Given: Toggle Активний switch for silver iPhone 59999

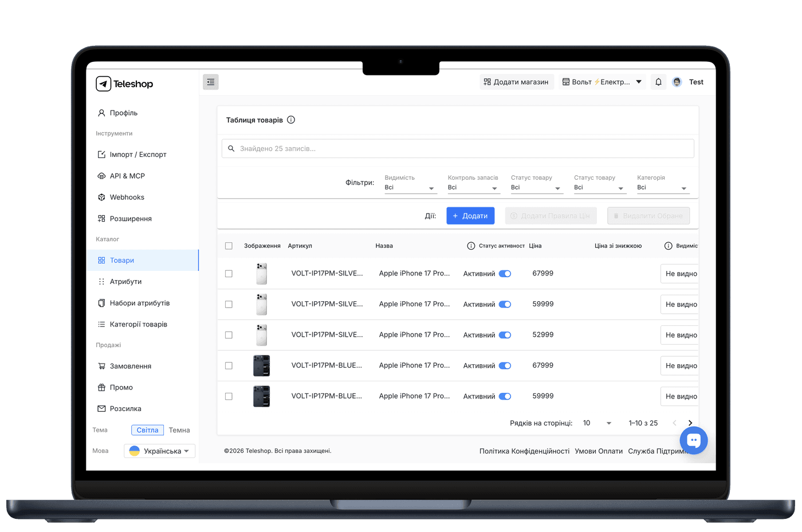Looking at the screenshot, I should coord(505,304).
